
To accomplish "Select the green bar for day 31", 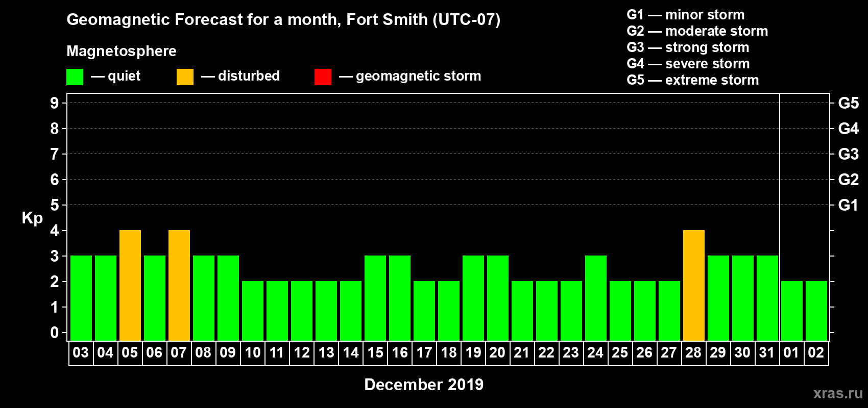I will [x=767, y=298].
